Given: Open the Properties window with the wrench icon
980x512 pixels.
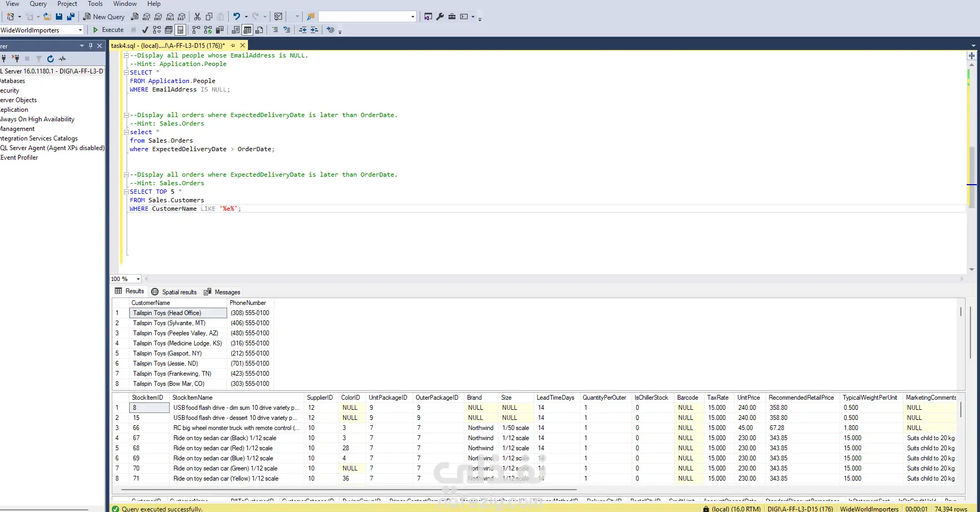Looking at the screenshot, I should (440, 16).
